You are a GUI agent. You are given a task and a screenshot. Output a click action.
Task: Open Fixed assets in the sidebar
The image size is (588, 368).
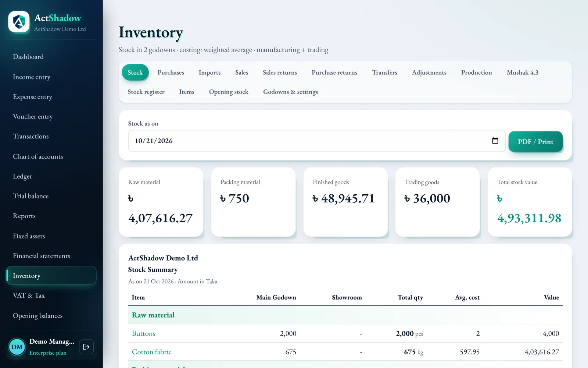(x=51, y=236)
